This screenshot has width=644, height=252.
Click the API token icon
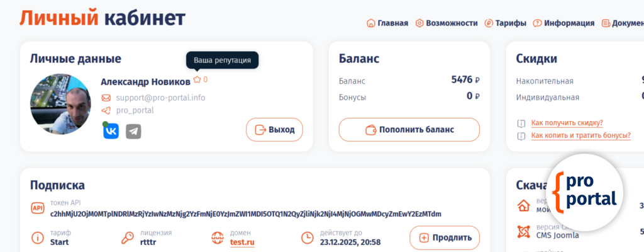(37, 209)
